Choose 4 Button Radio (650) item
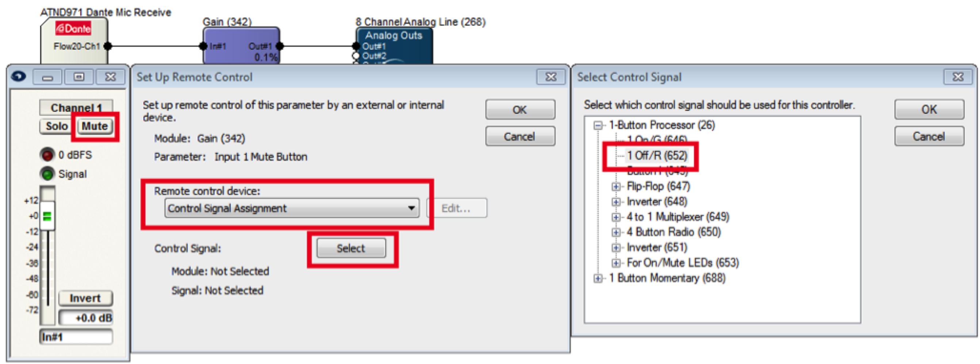This screenshot has width=980, height=364. click(x=673, y=232)
